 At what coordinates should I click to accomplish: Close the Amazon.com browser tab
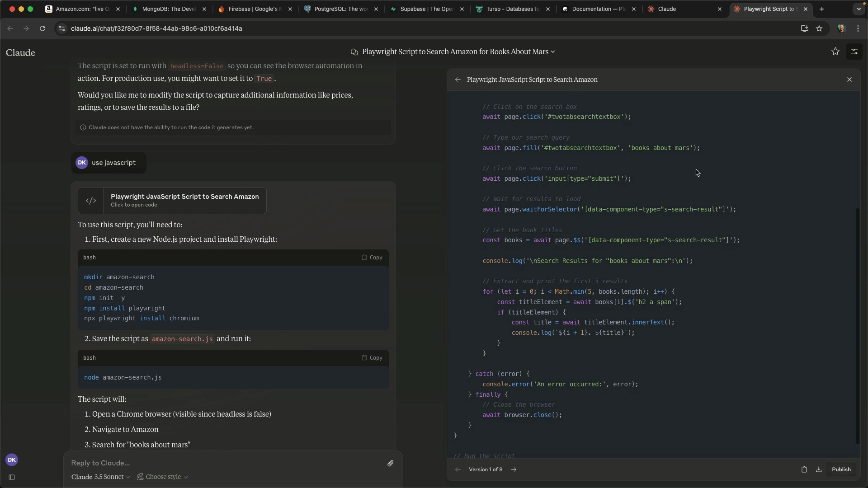point(118,9)
